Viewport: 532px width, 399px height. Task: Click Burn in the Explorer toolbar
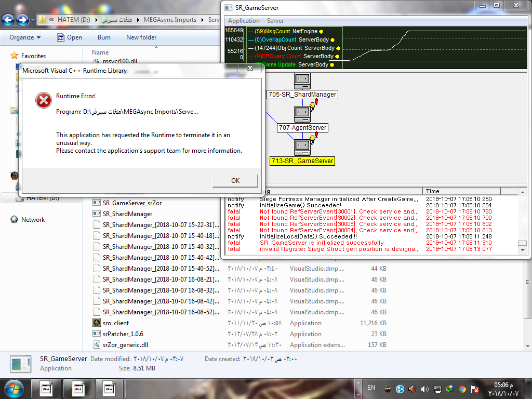[x=104, y=37]
